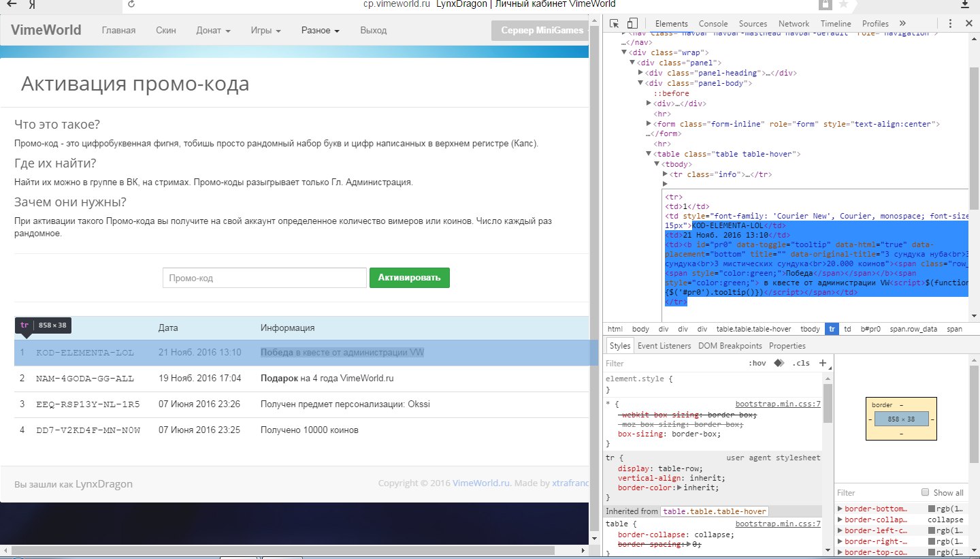
Task: Collapse the div class="panel-body" node
Action: [640, 83]
